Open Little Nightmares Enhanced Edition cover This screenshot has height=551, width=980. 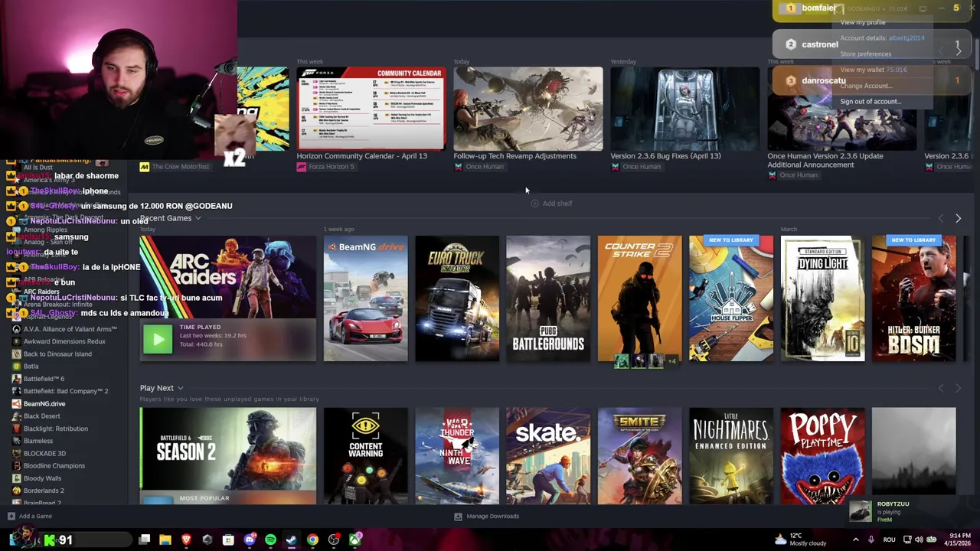tap(730, 456)
